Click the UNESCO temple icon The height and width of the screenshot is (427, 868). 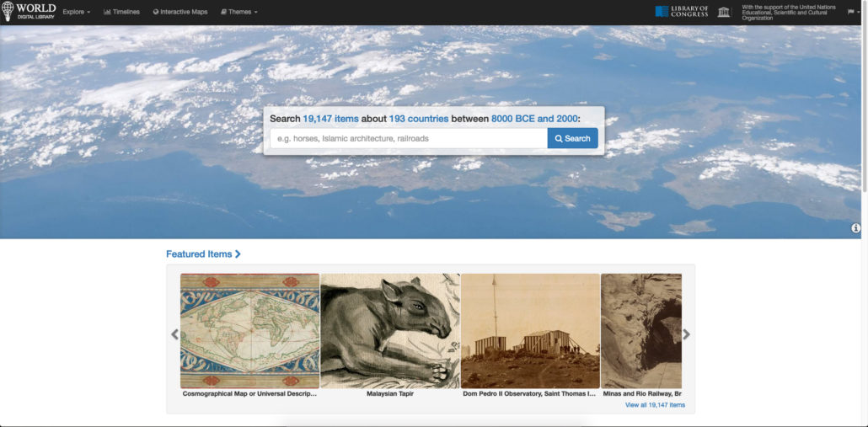coord(724,12)
